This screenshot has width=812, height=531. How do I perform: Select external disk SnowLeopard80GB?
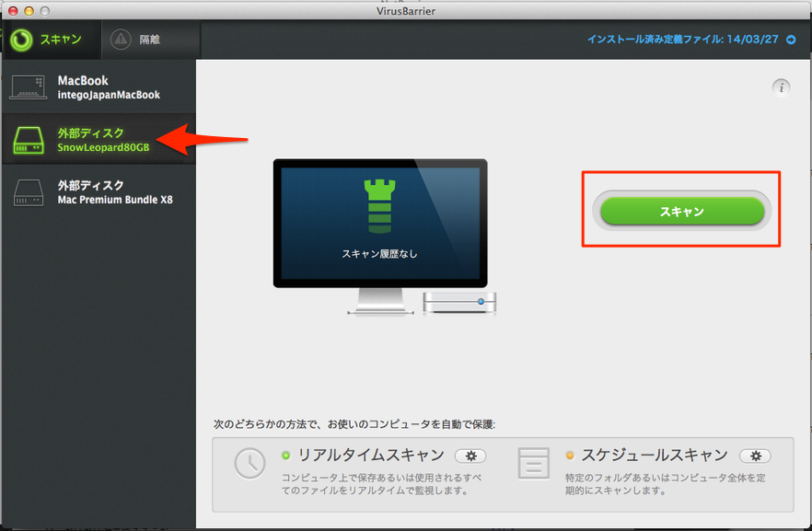[99, 139]
